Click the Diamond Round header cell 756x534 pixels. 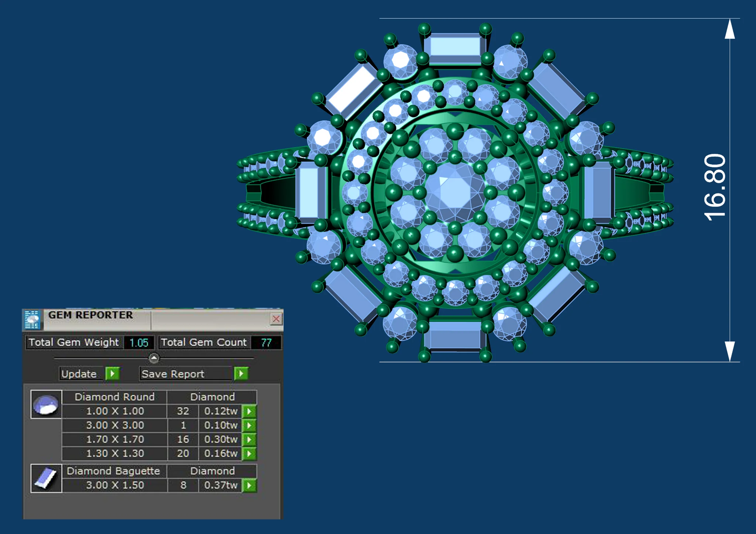[x=115, y=397]
